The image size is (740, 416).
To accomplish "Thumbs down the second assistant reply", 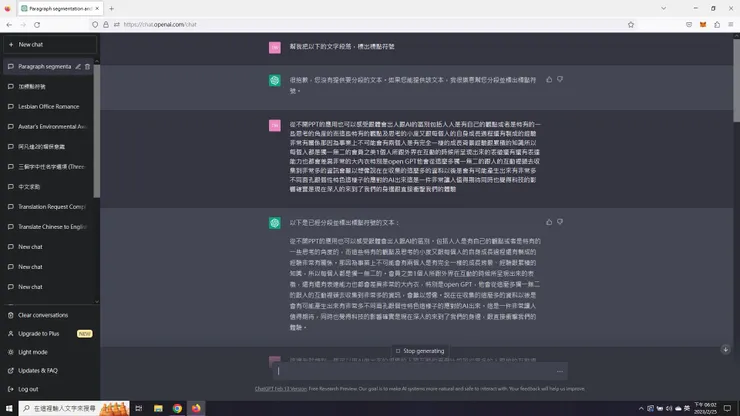I will pos(560,222).
